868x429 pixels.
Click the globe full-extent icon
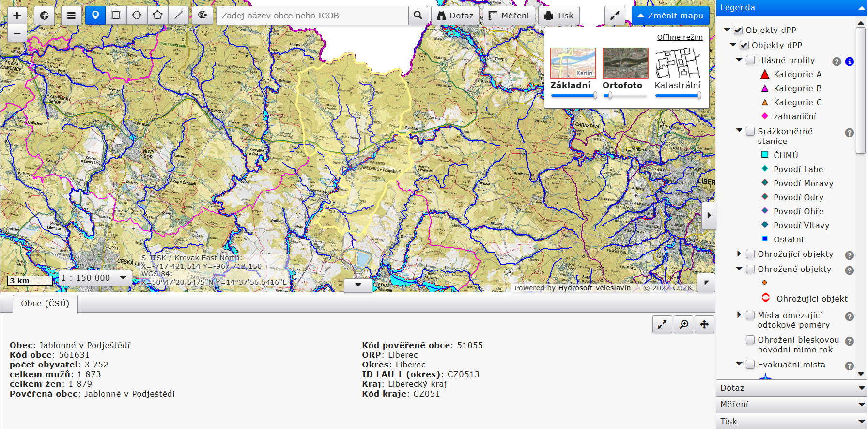point(44,16)
